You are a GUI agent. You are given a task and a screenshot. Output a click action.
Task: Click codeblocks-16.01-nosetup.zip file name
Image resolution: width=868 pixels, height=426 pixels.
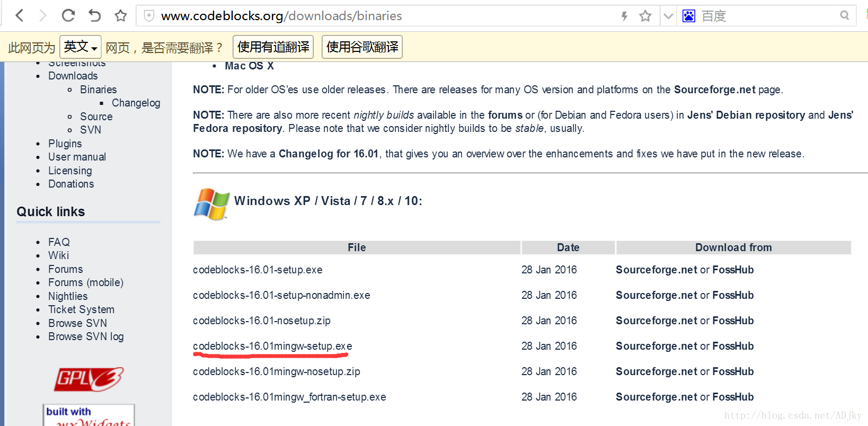[x=262, y=321]
